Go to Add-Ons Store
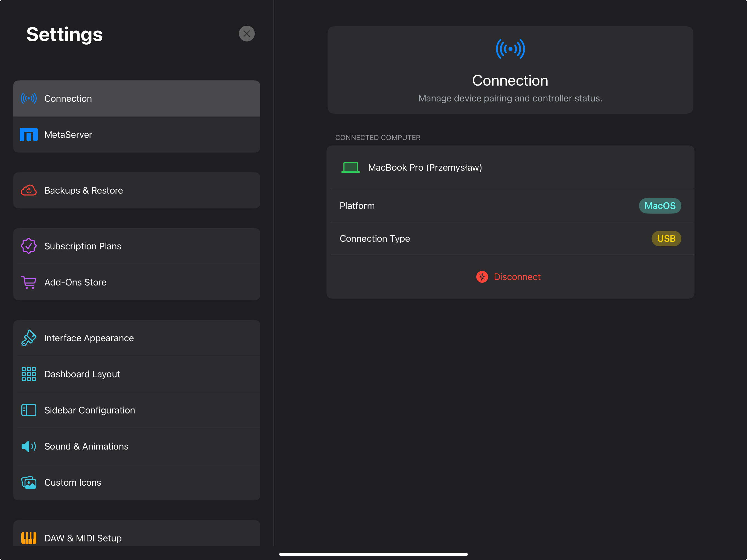The width and height of the screenshot is (747, 560). tap(136, 282)
